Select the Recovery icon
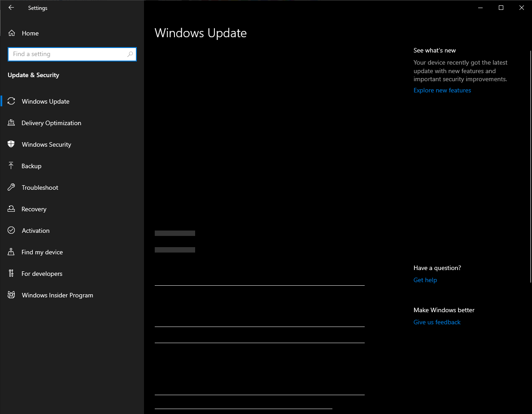Image resolution: width=532 pixels, height=414 pixels. click(x=11, y=209)
